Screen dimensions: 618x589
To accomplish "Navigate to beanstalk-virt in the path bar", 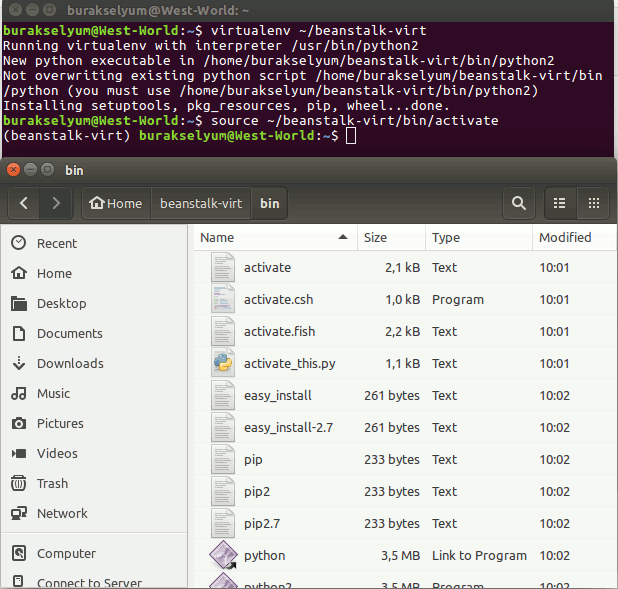I will [x=200, y=203].
